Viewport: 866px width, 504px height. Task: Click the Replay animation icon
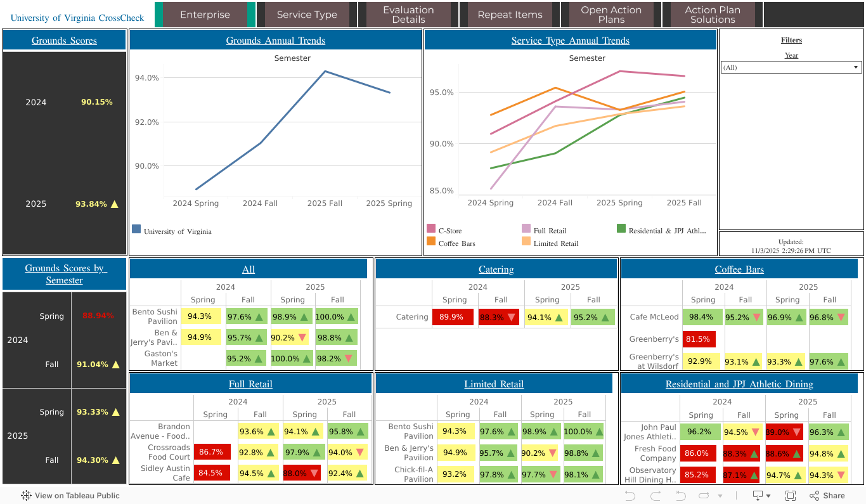coord(703,495)
